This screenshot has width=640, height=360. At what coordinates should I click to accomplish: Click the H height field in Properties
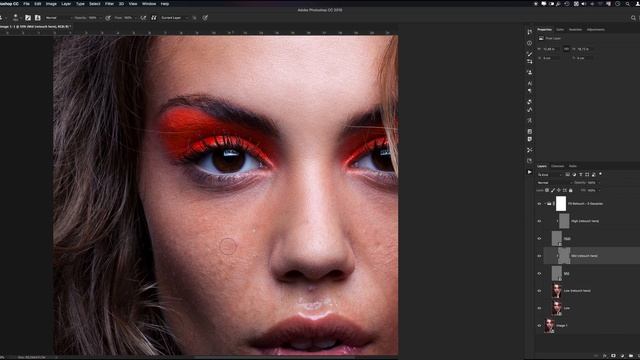(584, 49)
